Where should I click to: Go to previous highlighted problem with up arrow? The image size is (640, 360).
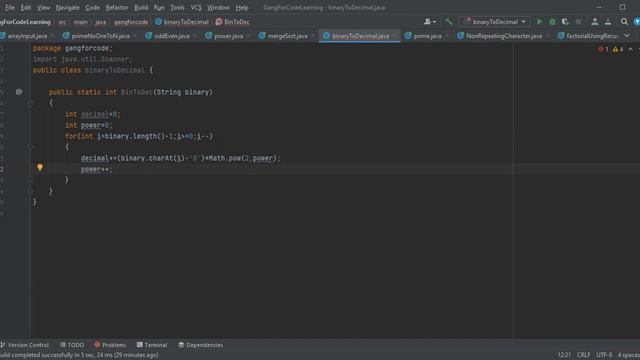pyautogui.click(x=630, y=49)
